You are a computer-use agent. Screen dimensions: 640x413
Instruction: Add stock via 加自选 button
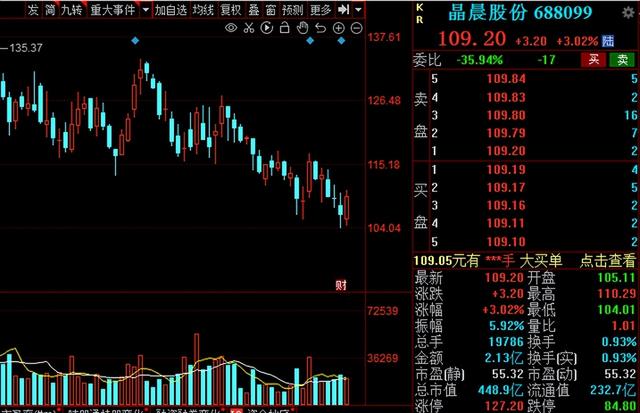point(171,9)
